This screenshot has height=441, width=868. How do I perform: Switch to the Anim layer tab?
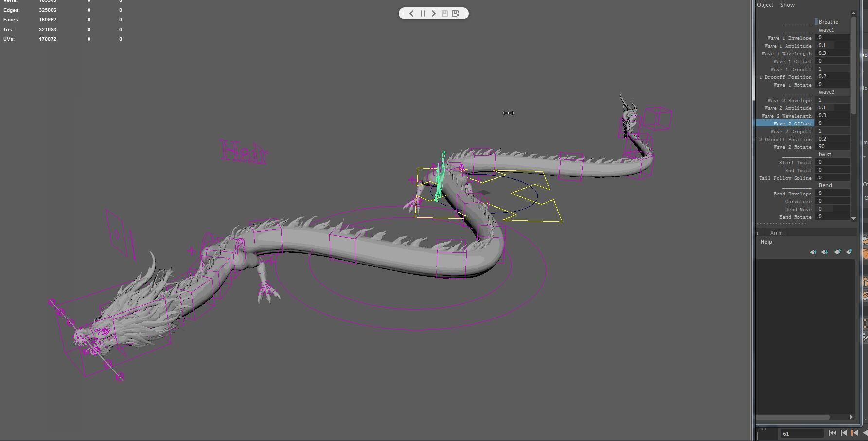[777, 233]
